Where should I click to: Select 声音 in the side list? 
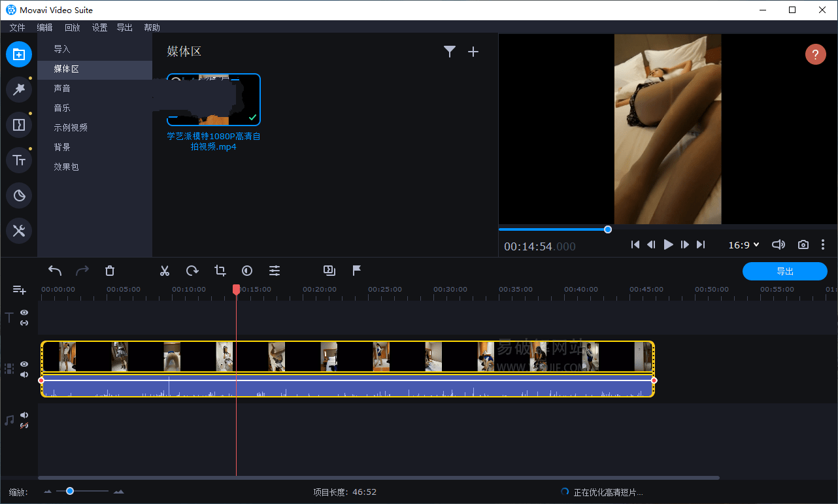pyautogui.click(x=95, y=88)
